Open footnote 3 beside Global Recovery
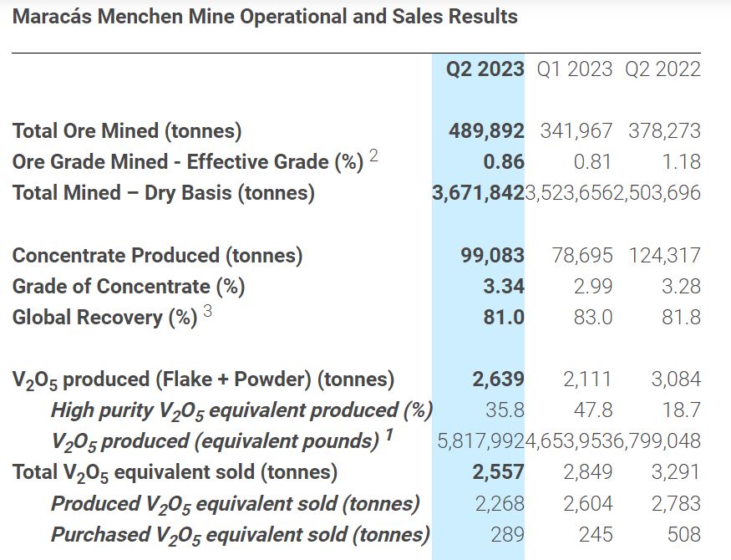This screenshot has width=731, height=560. coord(207,312)
